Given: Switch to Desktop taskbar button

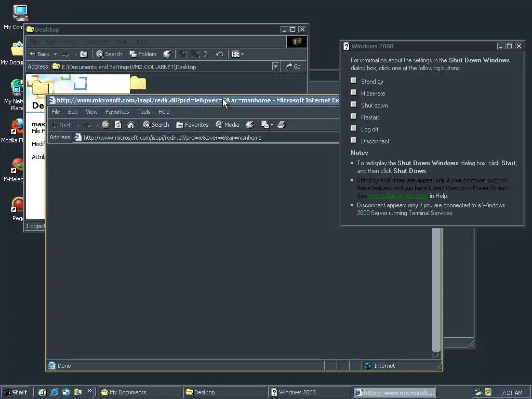Looking at the screenshot, I should 225,392.
